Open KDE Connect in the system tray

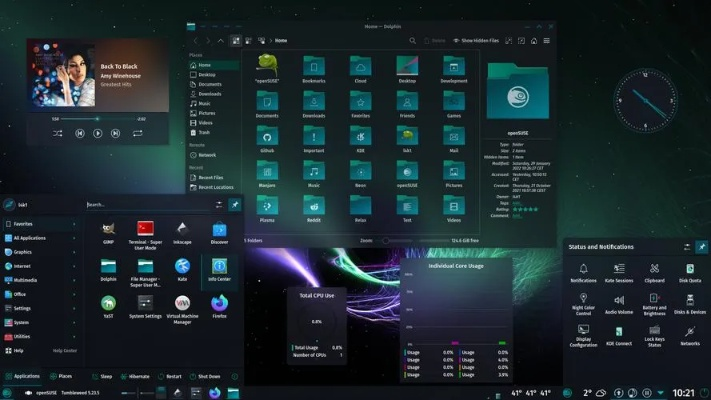coord(619,334)
